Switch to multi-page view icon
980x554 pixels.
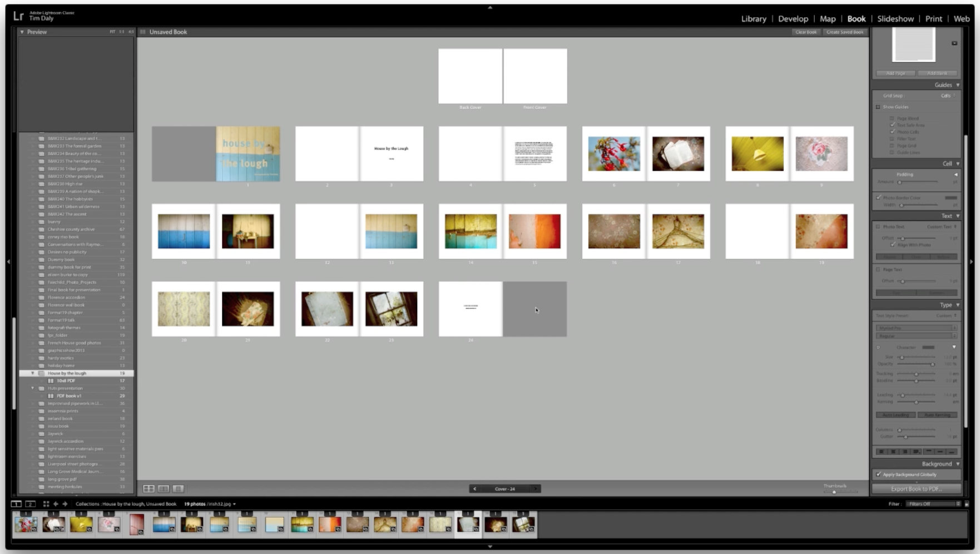tap(149, 489)
